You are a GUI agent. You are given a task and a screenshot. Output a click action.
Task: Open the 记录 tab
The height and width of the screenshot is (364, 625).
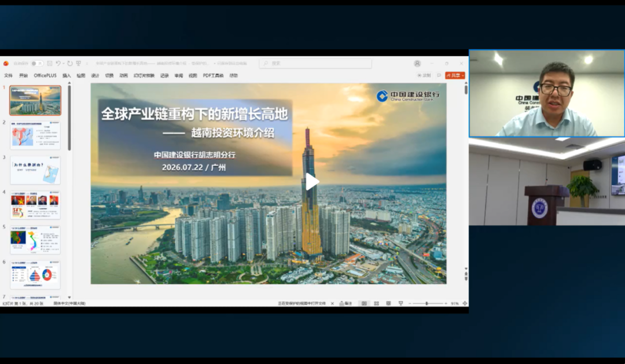(164, 75)
